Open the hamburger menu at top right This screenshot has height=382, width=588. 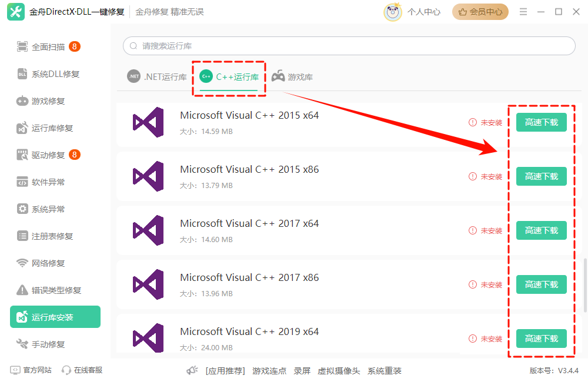point(523,11)
